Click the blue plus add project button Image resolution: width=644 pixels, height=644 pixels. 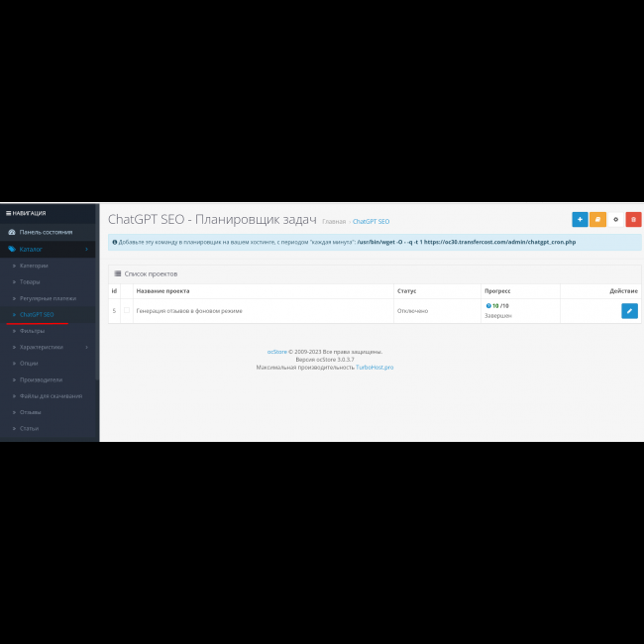click(x=580, y=220)
